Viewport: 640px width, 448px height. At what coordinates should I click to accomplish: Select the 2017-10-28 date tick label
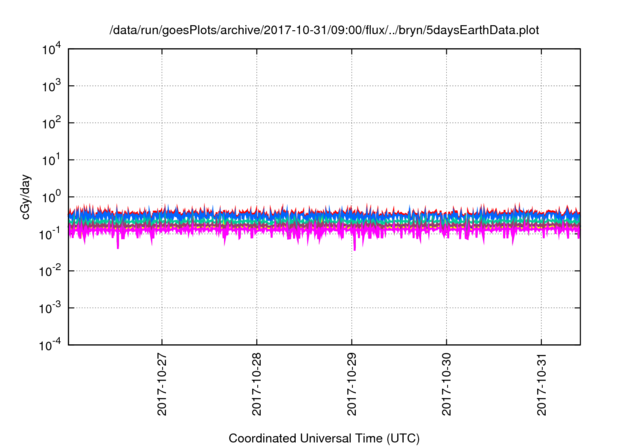(x=256, y=384)
